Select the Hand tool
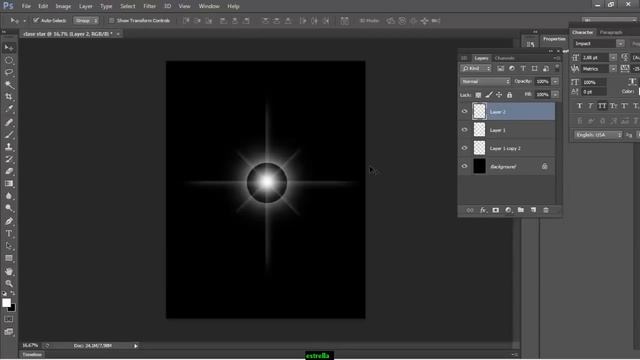 tap(9, 271)
